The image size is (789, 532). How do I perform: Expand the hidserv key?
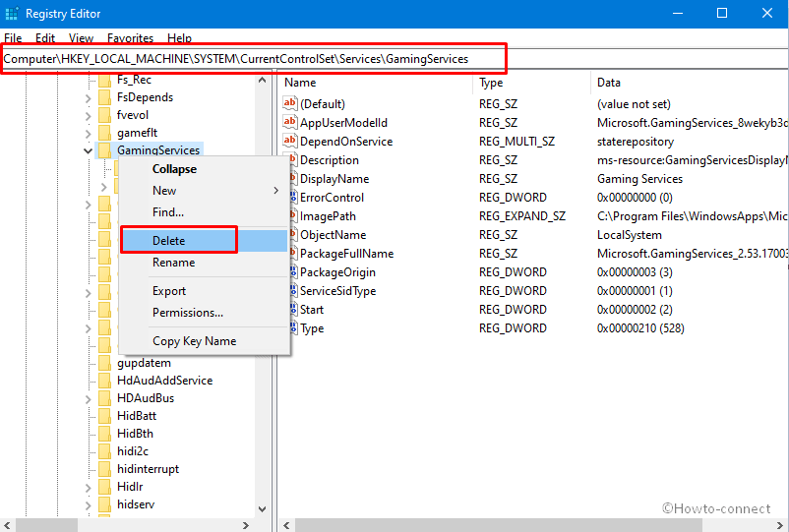(89, 505)
